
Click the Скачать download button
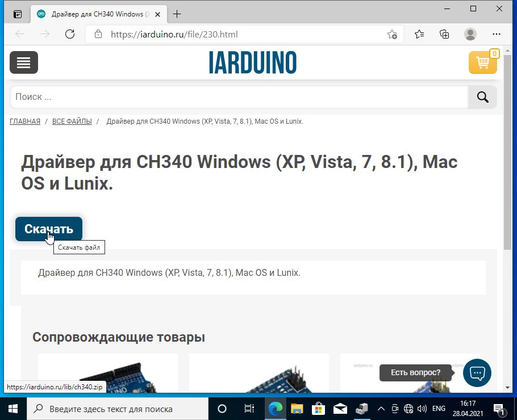[x=49, y=229]
